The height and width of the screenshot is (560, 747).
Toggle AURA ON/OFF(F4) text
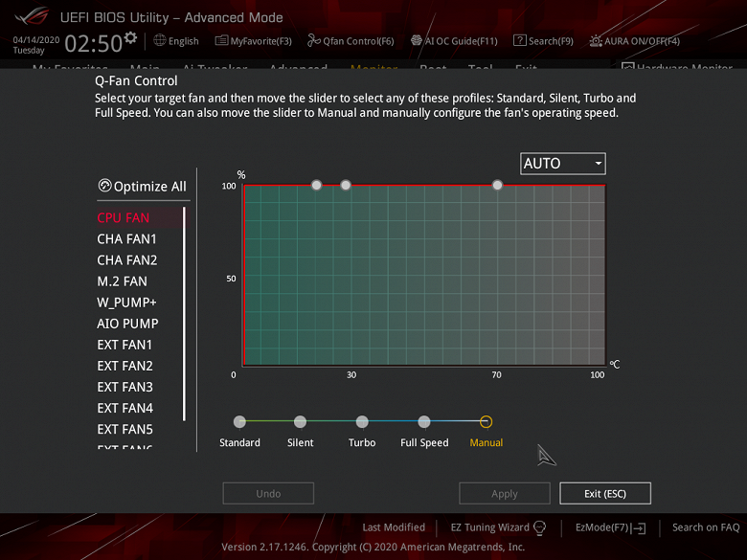(642, 41)
